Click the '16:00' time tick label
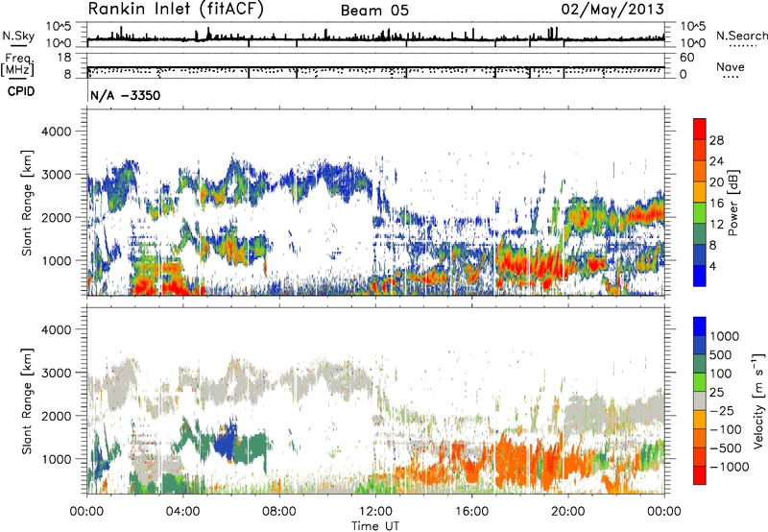Screen dimensions: 768x532 [x=471, y=512]
